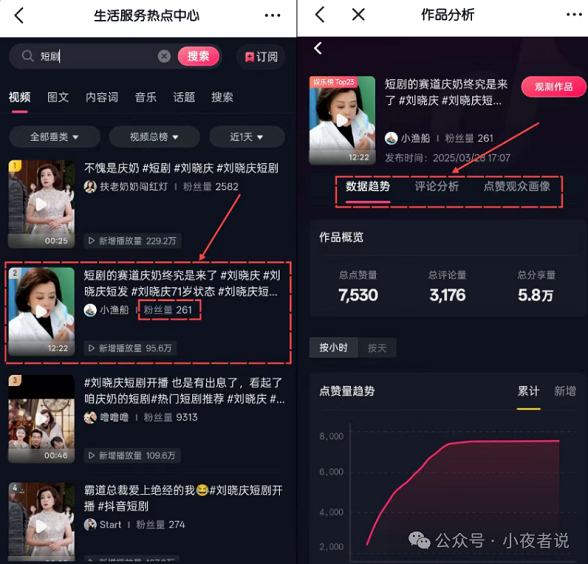Clear the search field text

164,56
